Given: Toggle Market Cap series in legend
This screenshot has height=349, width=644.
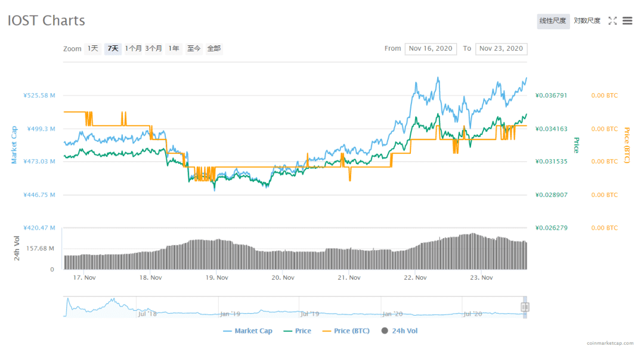Looking at the screenshot, I should click(247, 331).
